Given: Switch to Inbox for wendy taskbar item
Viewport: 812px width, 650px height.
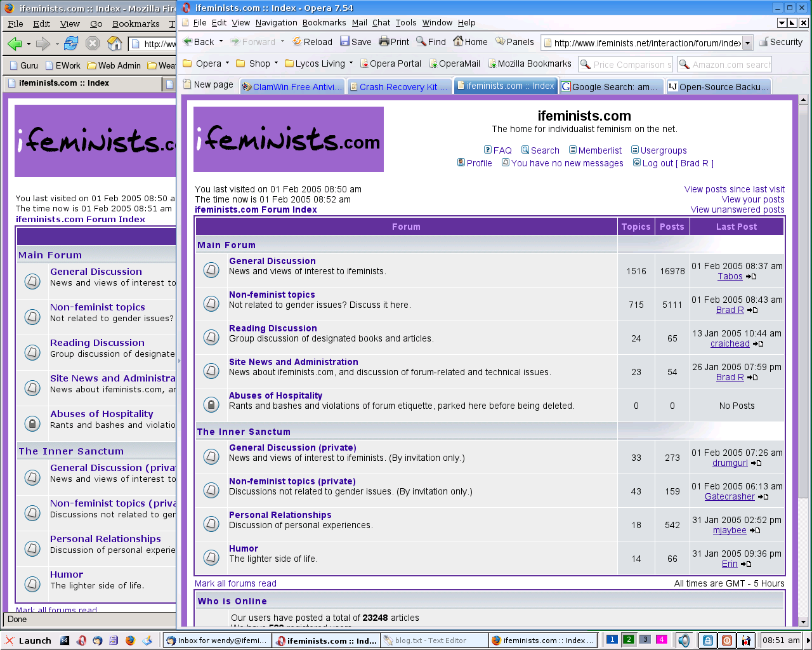Looking at the screenshot, I should coord(216,640).
